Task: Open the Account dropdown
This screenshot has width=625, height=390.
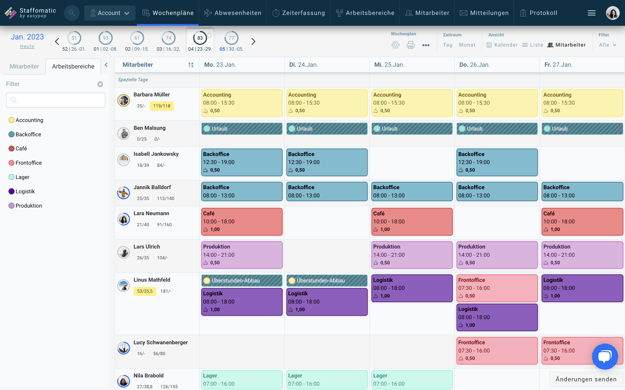Action: [x=110, y=13]
